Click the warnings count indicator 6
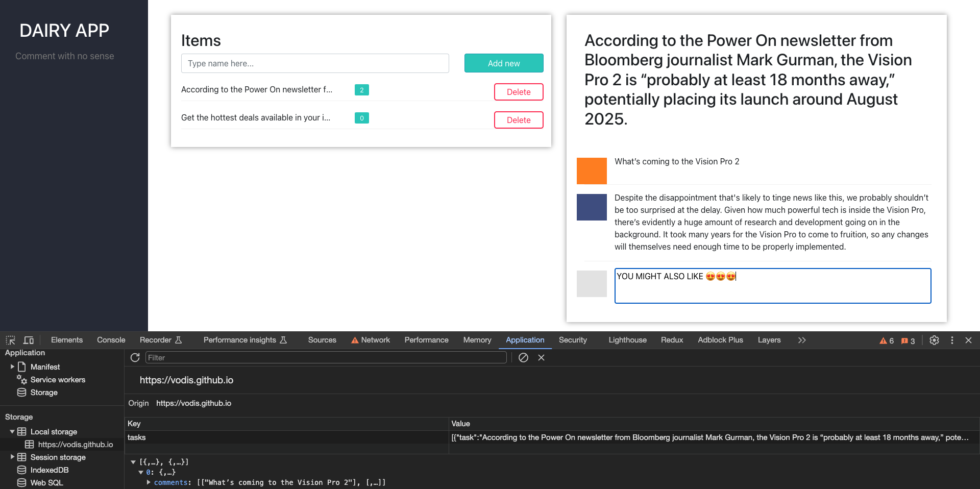 point(887,340)
